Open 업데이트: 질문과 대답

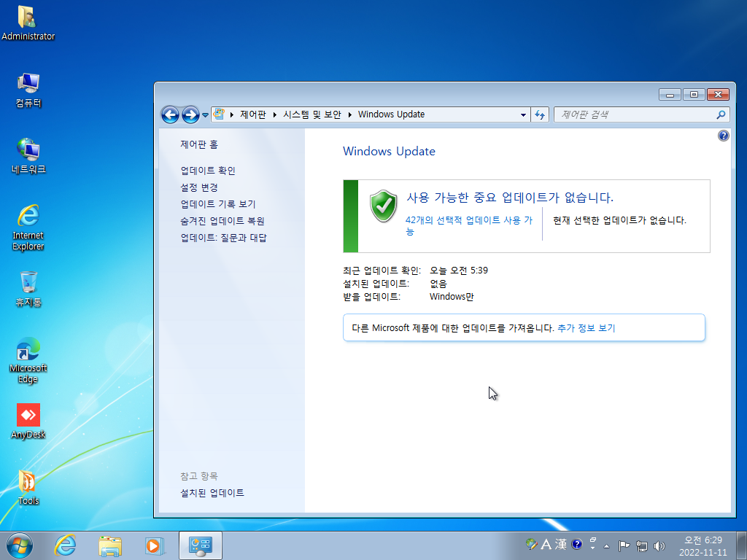[223, 238]
